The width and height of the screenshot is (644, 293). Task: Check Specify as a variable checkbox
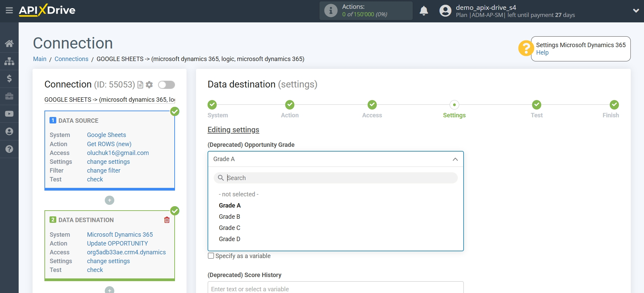click(211, 256)
